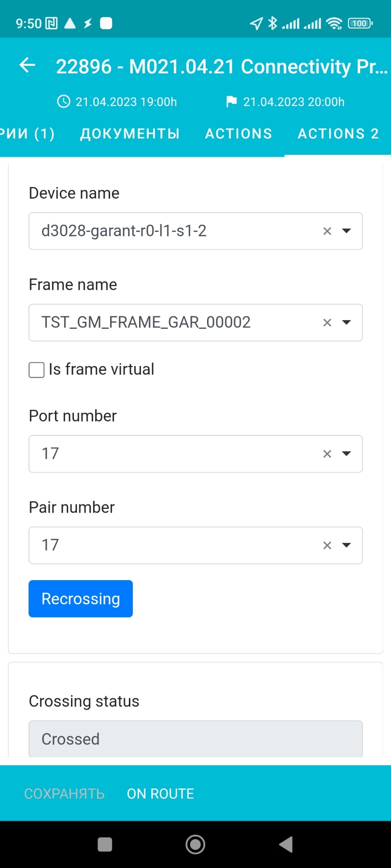Switch to the ДОКУМЕНТЫ tab

[130, 134]
